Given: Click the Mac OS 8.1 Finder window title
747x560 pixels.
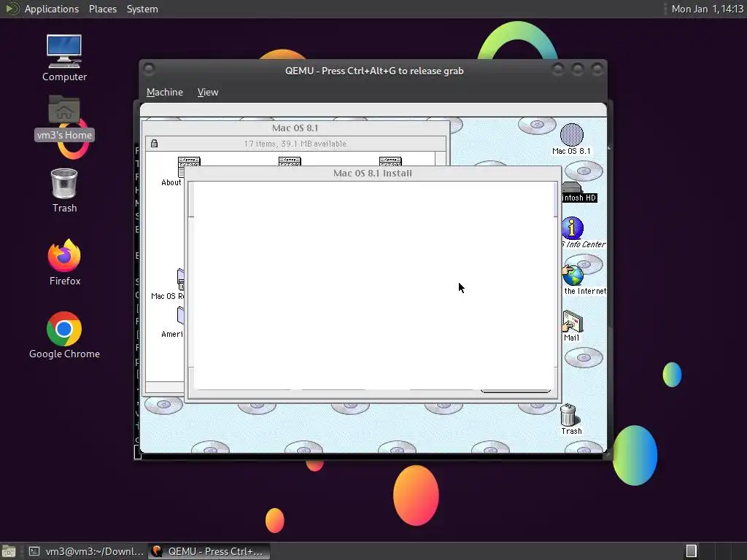Looking at the screenshot, I should pyautogui.click(x=295, y=128).
